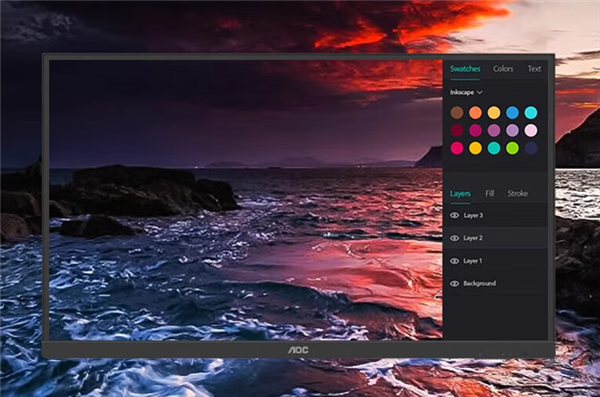
Task: Open the Fill tab
Action: click(x=489, y=194)
